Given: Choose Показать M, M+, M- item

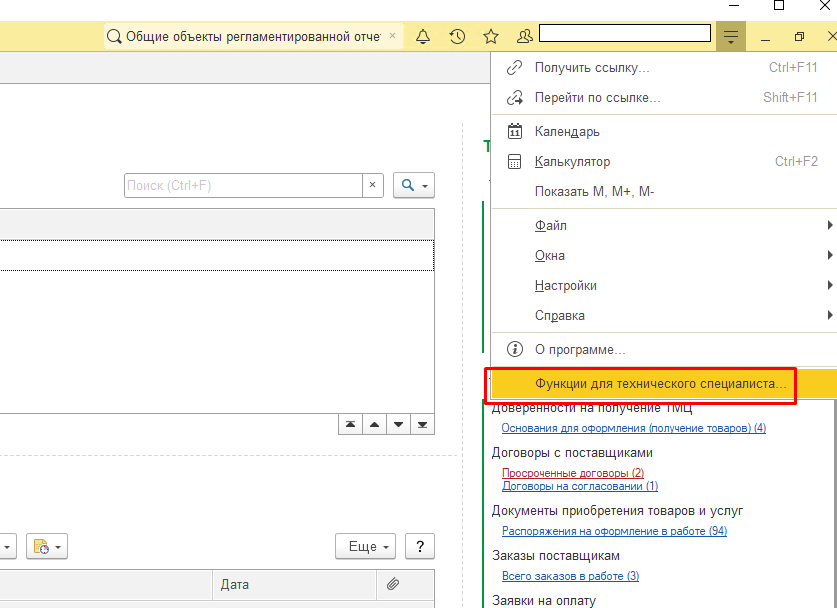Looking at the screenshot, I should 664,191.
